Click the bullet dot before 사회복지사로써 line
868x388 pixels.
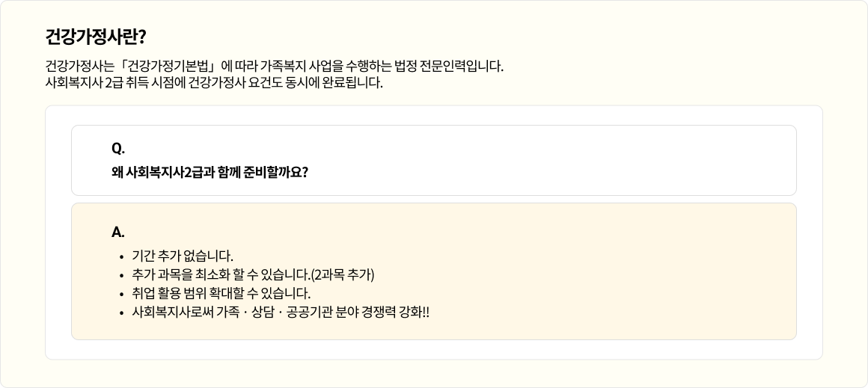pos(120,313)
